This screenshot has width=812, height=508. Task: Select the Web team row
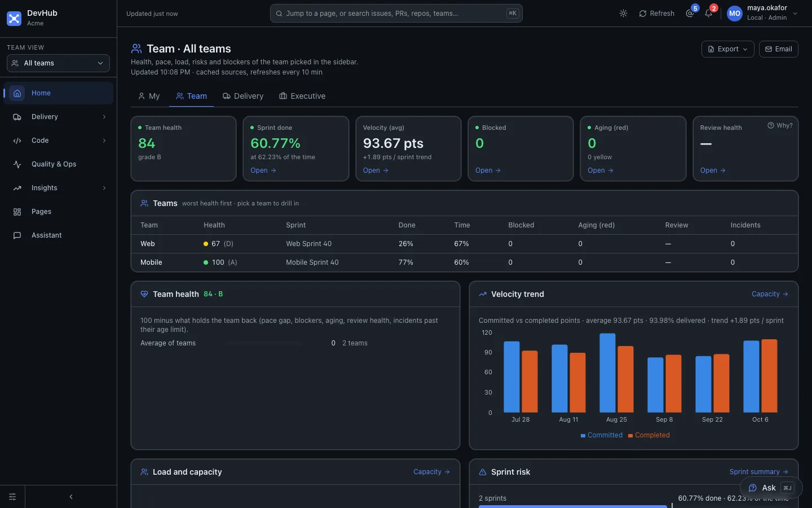tap(465, 244)
